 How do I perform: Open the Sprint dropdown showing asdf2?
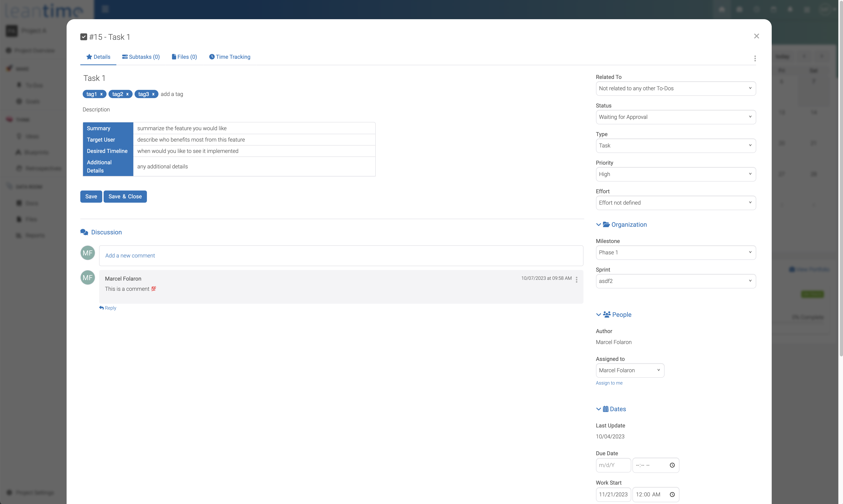pos(676,281)
